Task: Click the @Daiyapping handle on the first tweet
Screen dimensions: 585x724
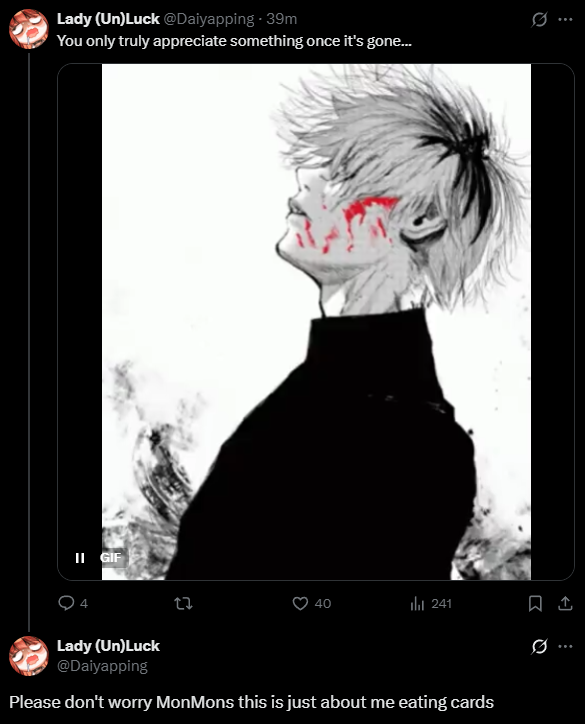Action: tap(208, 19)
